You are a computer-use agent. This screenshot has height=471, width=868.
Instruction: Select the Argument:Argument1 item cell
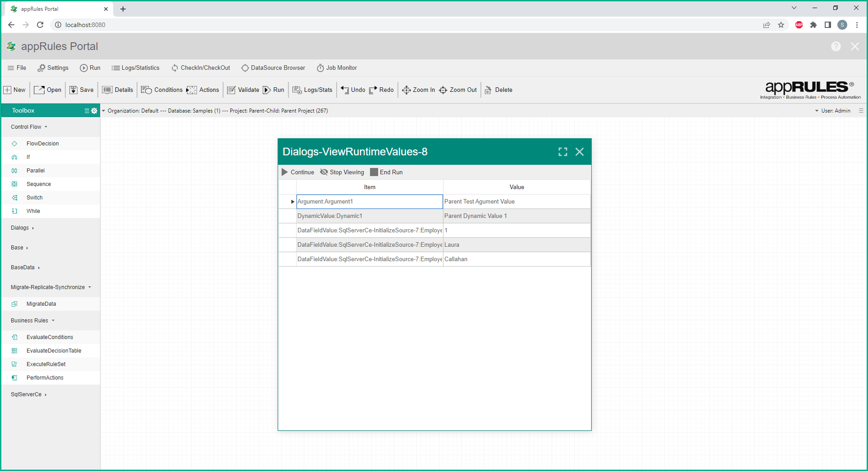pyautogui.click(x=369, y=202)
